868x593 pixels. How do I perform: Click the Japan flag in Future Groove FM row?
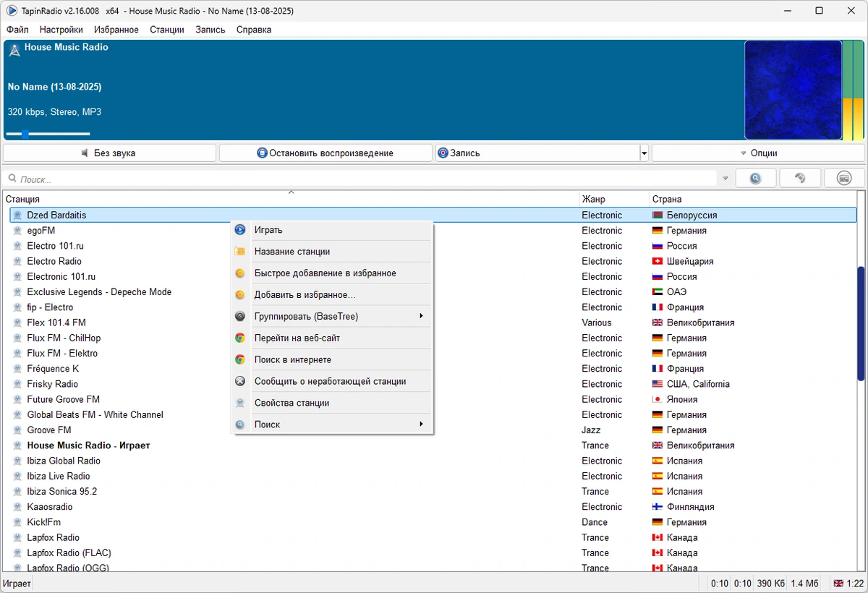pos(658,399)
